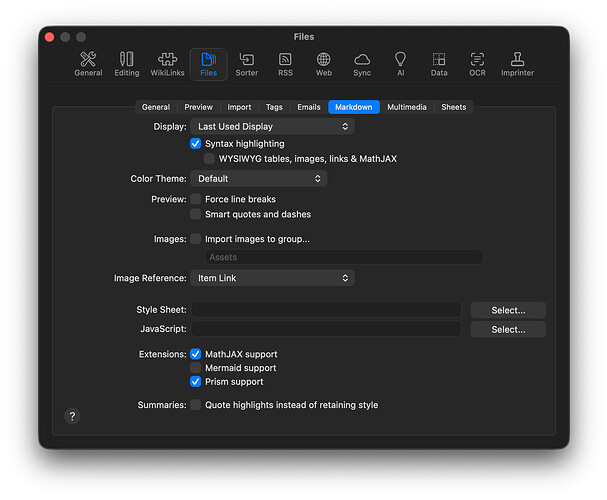Open the AI lightbulb settings pane
Image resolution: width=607 pixels, height=500 pixels.
coord(400,64)
